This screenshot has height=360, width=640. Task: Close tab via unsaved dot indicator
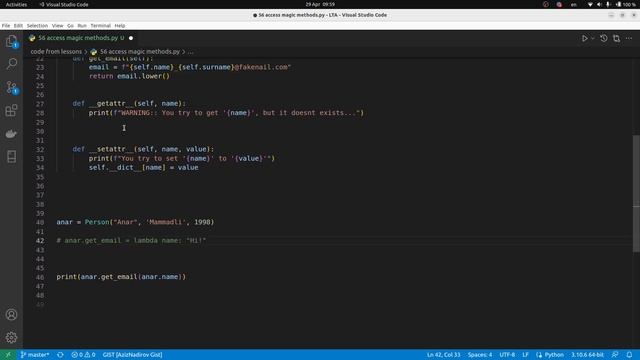point(131,38)
